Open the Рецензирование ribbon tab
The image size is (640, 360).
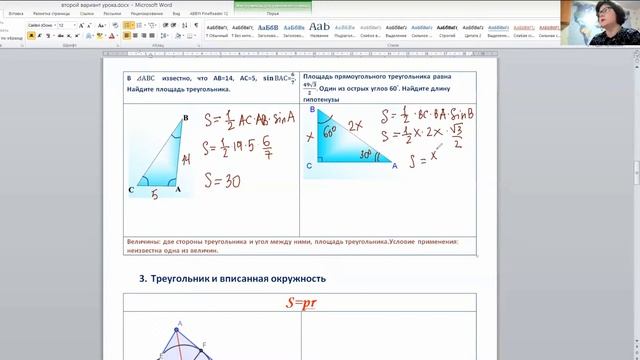coord(147,13)
